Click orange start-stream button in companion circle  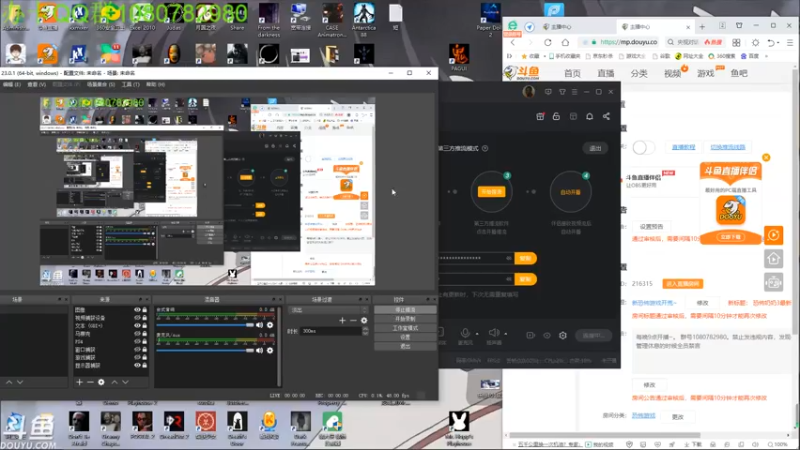pyautogui.click(x=491, y=192)
